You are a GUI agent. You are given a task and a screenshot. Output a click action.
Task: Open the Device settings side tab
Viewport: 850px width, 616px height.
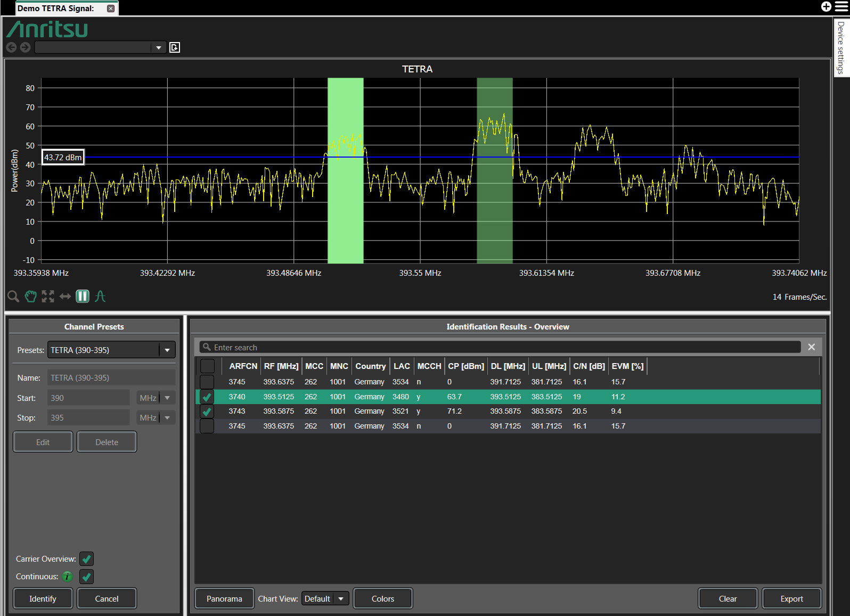tap(841, 48)
